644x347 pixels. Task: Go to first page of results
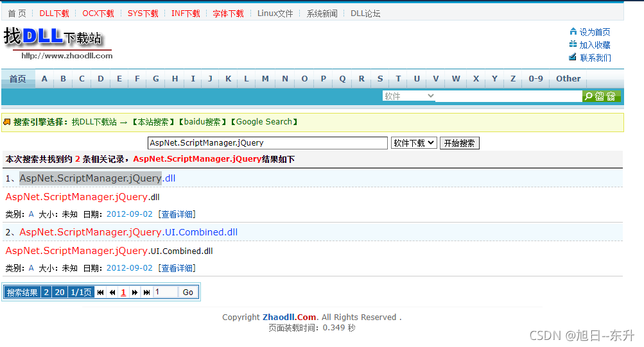100,292
